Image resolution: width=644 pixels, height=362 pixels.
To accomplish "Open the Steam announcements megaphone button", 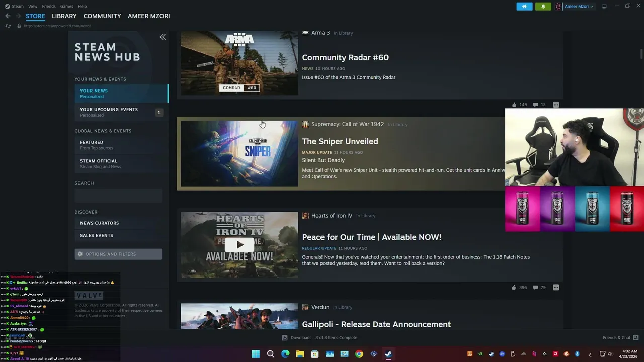I will click(x=524, y=7).
